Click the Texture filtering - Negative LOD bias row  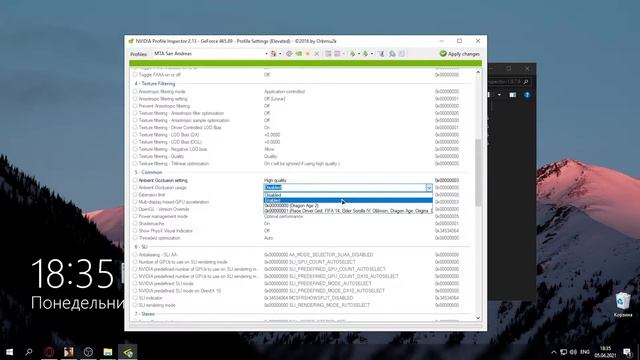coord(302,149)
